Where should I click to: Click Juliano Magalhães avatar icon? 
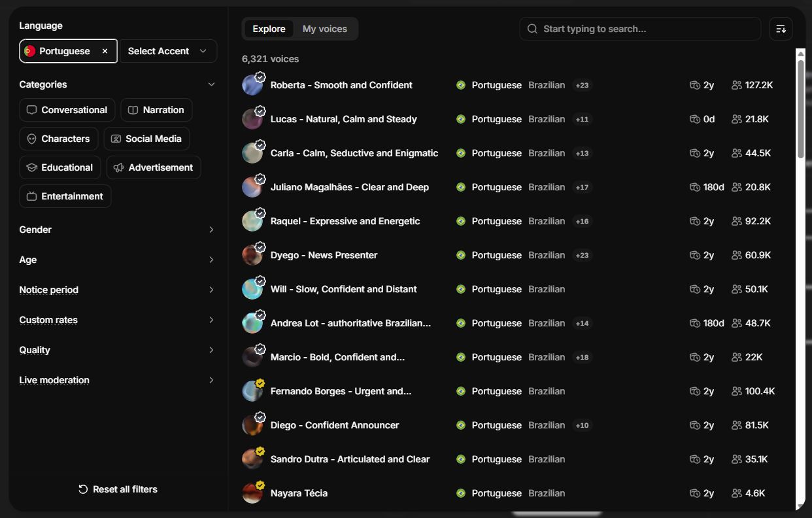point(252,187)
